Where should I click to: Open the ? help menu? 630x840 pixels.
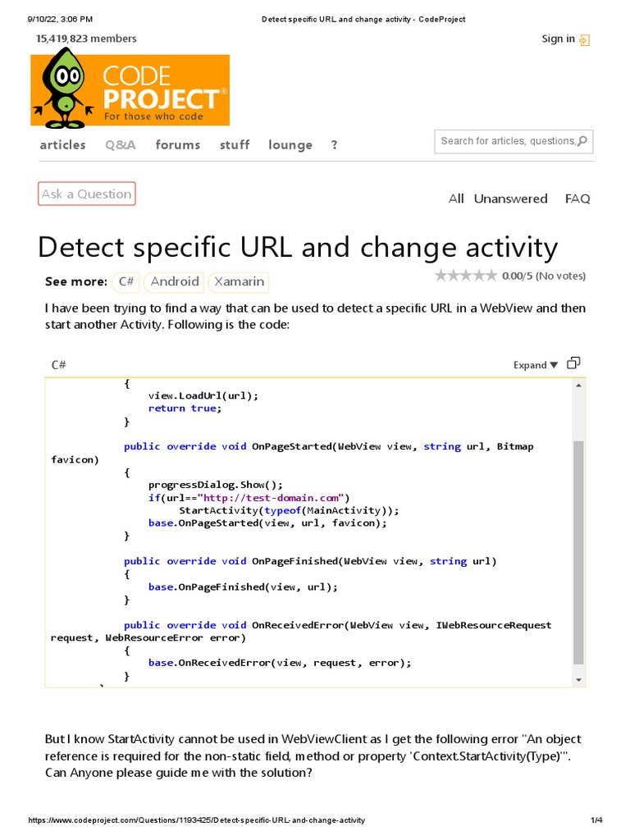point(335,144)
